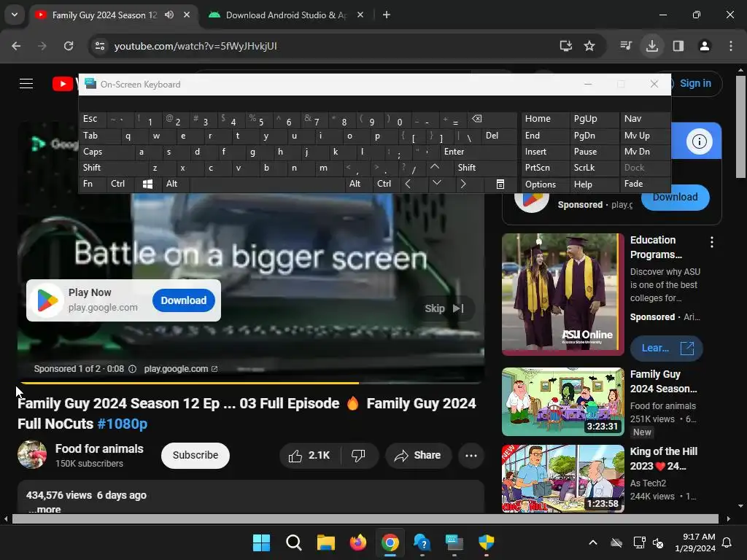Open the media control icon in Chrome toolbar

pos(626,46)
